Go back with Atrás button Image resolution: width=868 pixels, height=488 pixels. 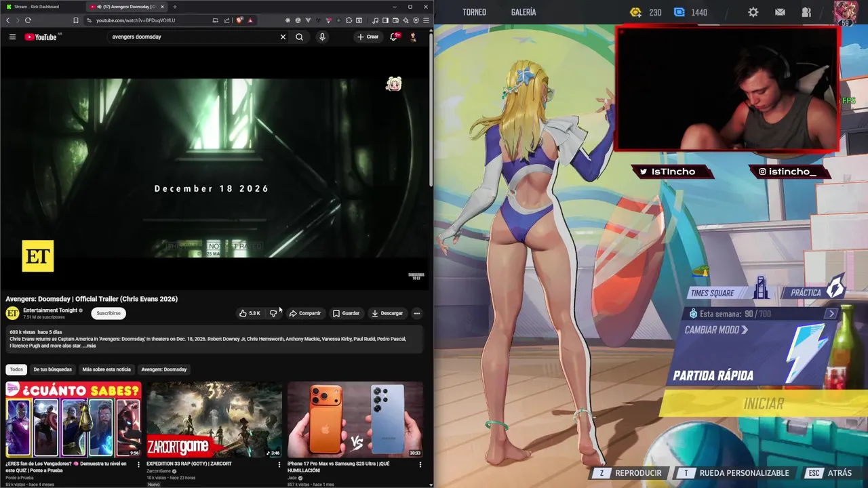[x=831, y=473]
